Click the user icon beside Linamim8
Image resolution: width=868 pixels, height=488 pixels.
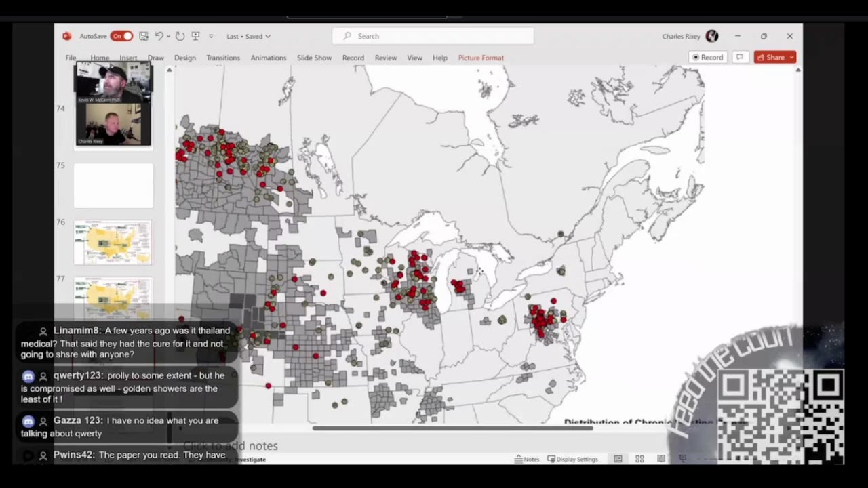[x=43, y=331]
